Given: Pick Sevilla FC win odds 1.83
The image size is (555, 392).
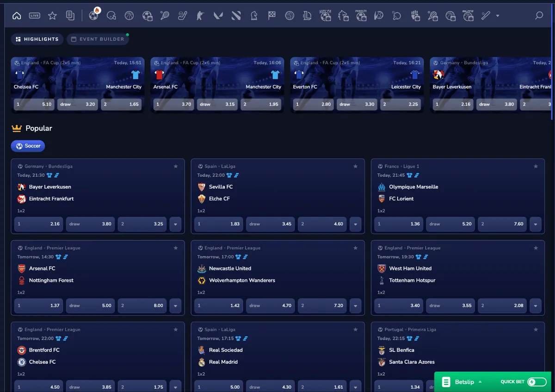Looking at the screenshot, I should pos(218,224).
